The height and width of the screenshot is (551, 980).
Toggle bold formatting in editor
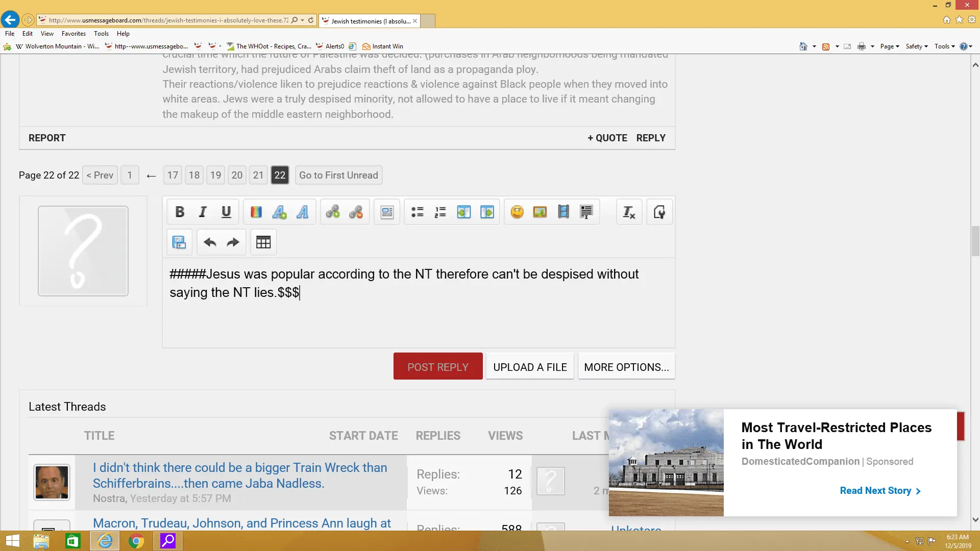[x=180, y=212]
